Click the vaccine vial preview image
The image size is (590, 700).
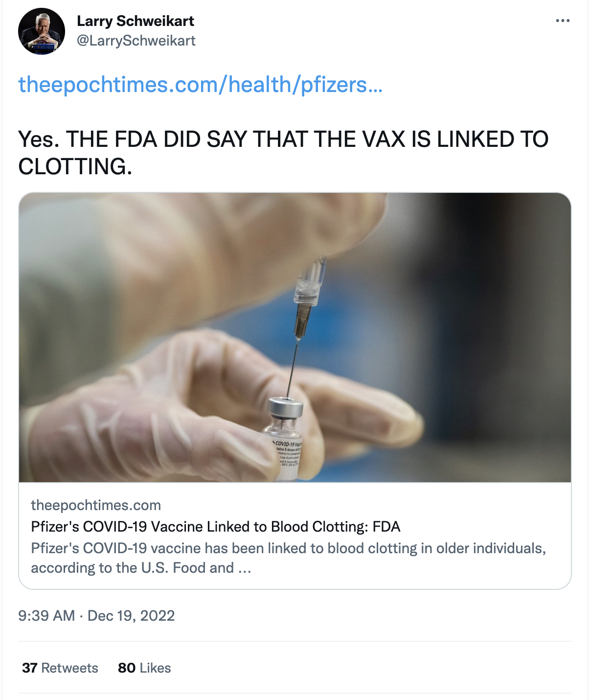[x=295, y=340]
